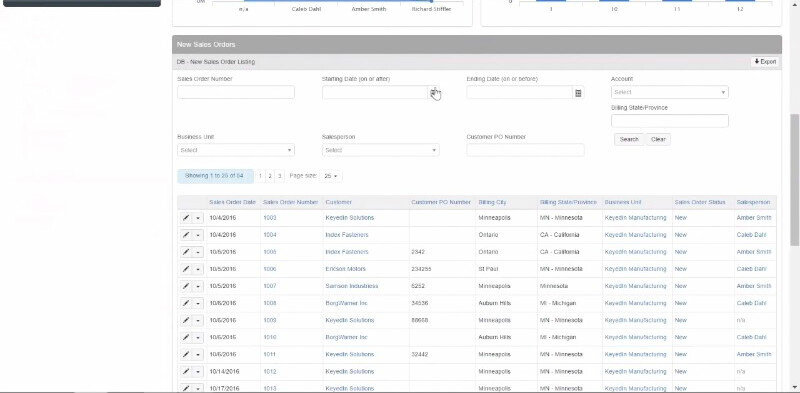Viewport: 800px width, 393px height.
Task: Expand row action arrow for order 1005
Action: pos(198,252)
